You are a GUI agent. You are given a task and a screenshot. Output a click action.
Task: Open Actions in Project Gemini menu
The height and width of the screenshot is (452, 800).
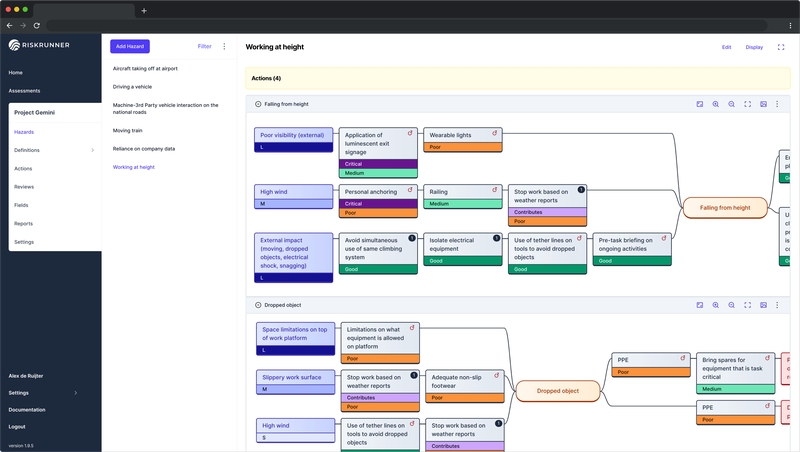tap(23, 169)
